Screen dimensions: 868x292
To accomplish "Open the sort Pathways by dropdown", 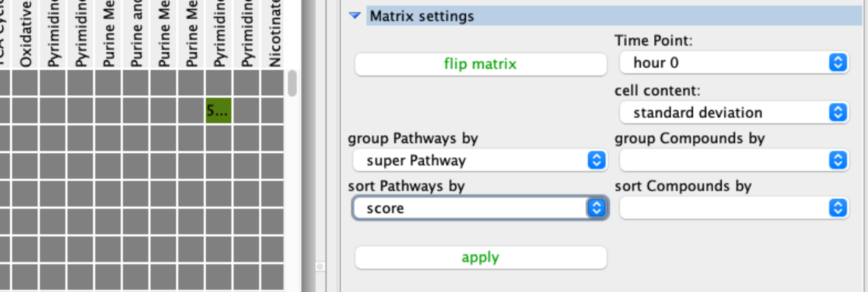I will (480, 209).
